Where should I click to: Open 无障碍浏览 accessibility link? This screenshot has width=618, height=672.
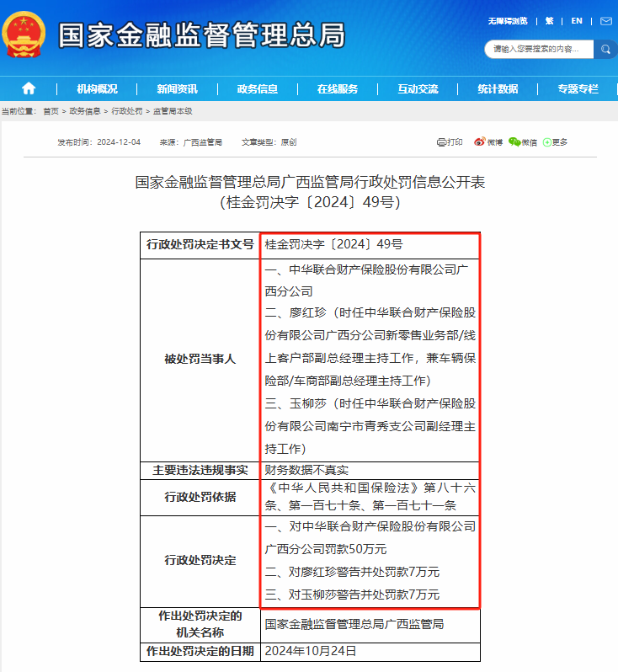pyautogui.click(x=508, y=21)
